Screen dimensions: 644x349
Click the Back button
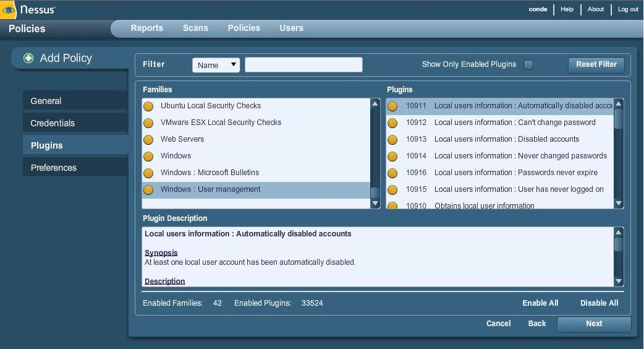click(x=537, y=324)
